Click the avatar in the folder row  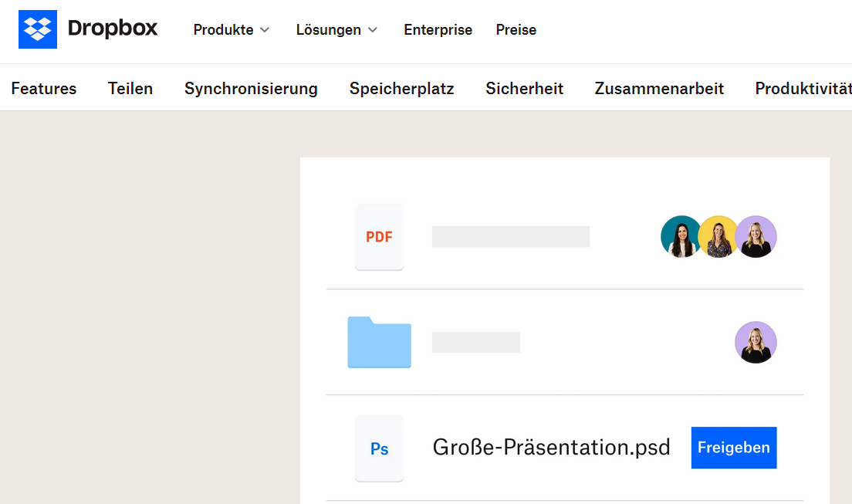point(756,342)
